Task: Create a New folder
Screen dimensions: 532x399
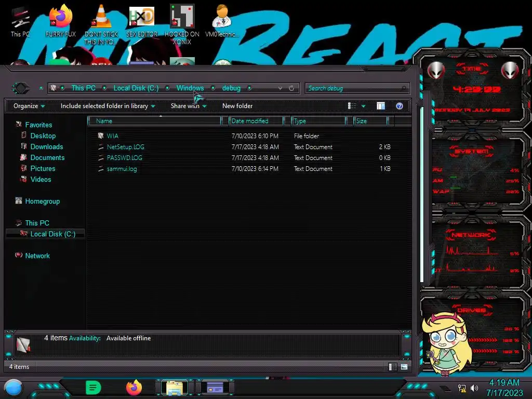Action: (x=237, y=106)
